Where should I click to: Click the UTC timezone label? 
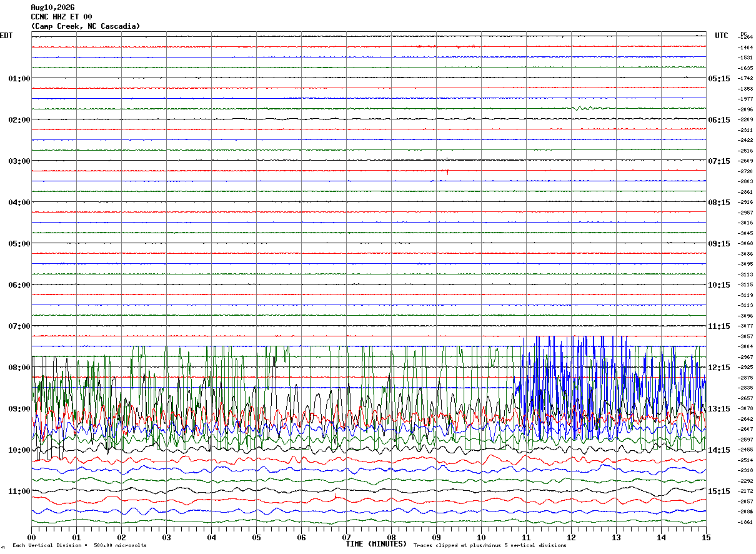722,36
